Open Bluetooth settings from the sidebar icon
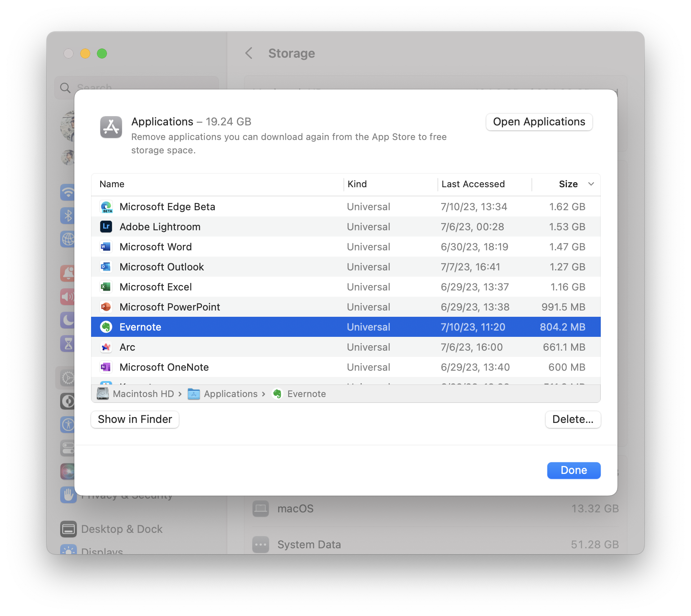This screenshot has height=616, width=691. click(x=67, y=216)
